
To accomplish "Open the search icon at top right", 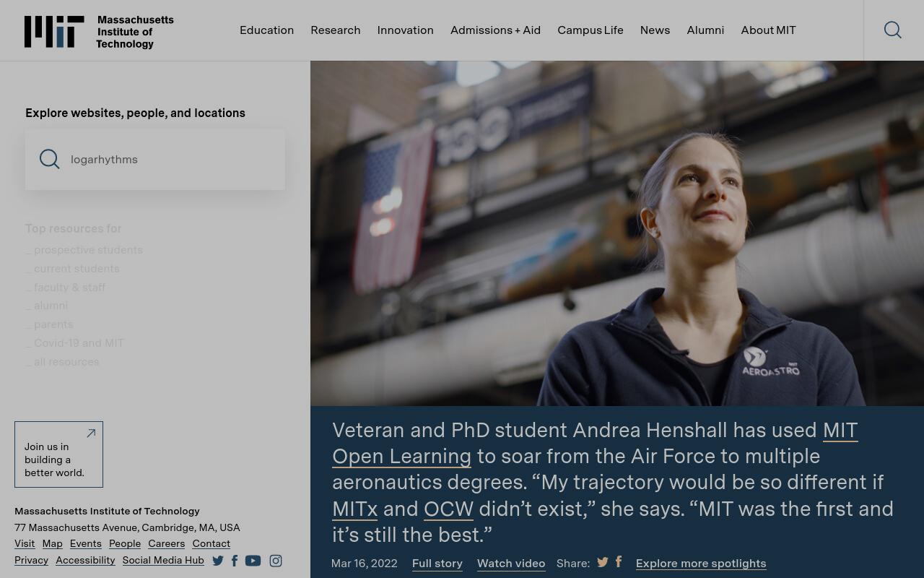I will point(893,30).
